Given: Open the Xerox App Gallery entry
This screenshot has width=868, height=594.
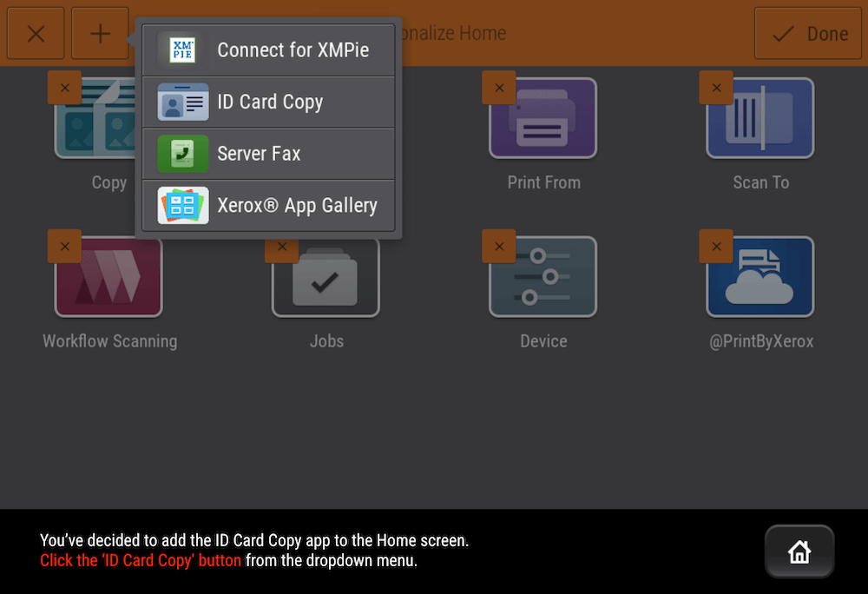Looking at the screenshot, I should pyautogui.click(x=269, y=206).
